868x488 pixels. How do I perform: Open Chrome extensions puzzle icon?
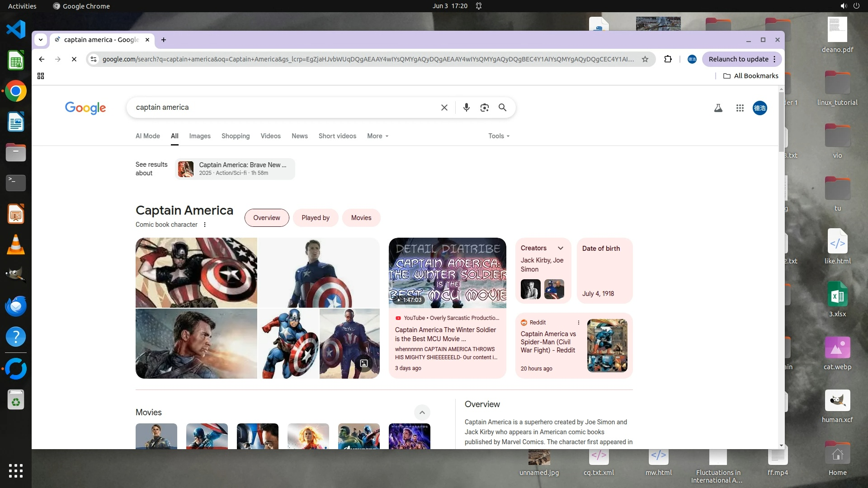[x=668, y=59]
